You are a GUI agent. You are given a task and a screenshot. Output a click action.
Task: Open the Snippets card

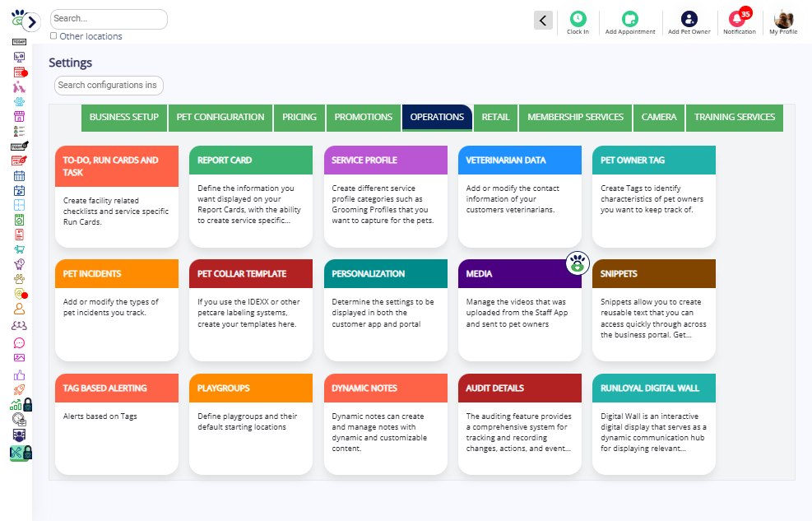(x=654, y=310)
